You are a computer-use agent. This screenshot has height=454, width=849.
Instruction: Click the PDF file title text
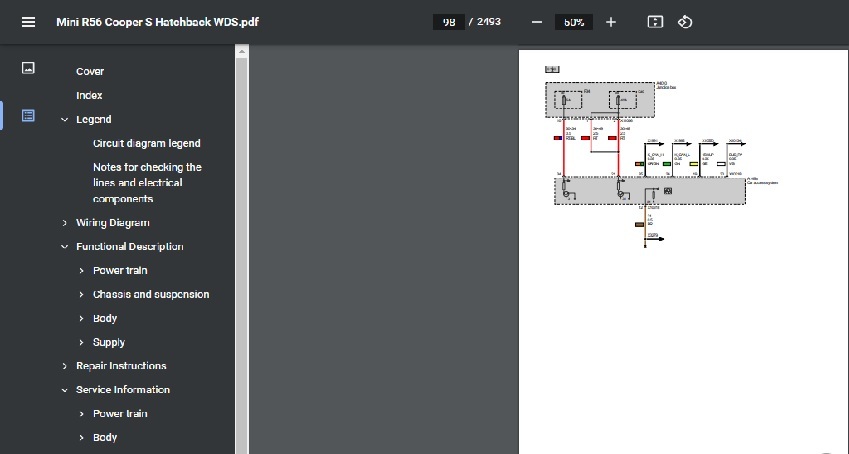click(158, 22)
